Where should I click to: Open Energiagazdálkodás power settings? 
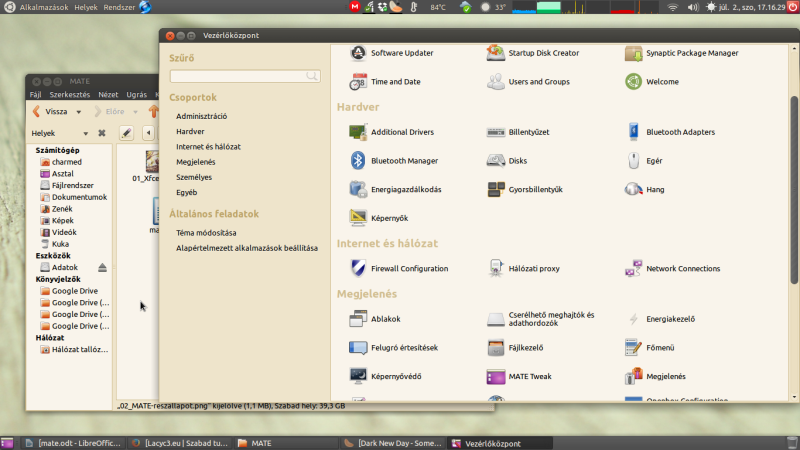pos(395,189)
